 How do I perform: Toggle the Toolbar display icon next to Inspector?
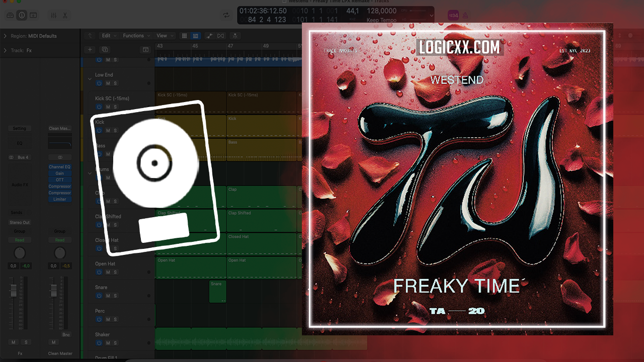(33, 15)
